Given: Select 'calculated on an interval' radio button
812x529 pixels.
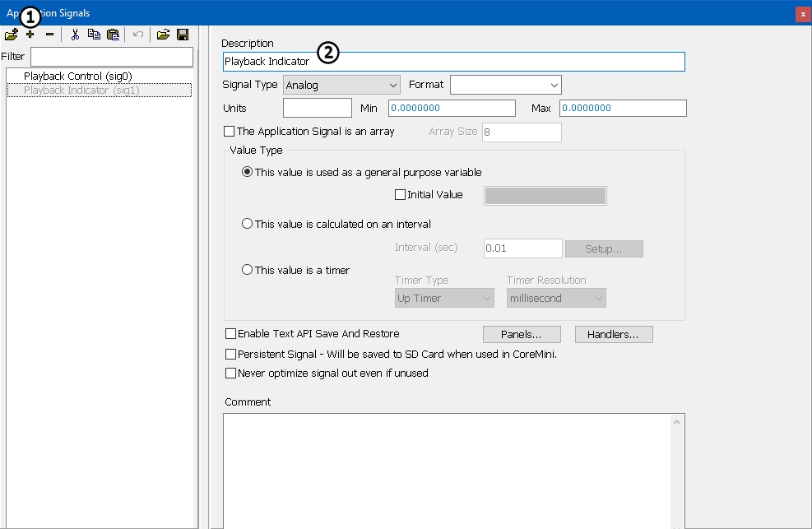Looking at the screenshot, I should click(247, 224).
